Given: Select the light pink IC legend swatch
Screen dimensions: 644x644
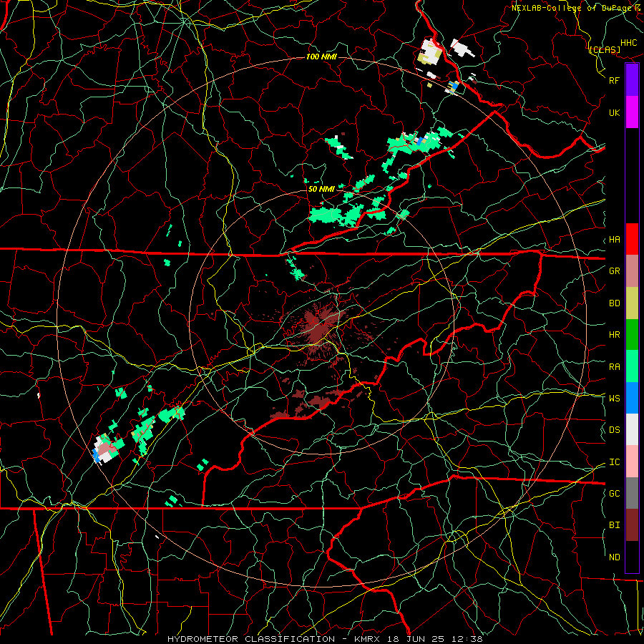Looking at the screenshot, I should pos(632,462).
